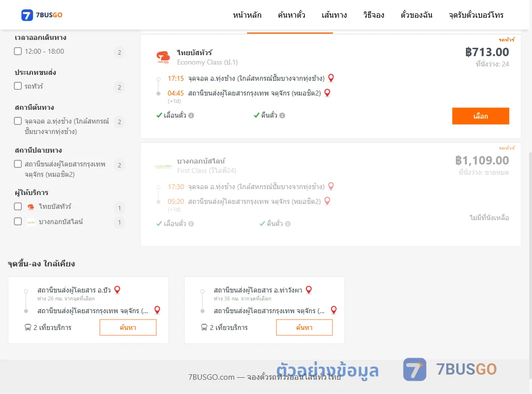Viewport: 532px width, 394px height.
Task: Click ห่าง 36 กม. distance text
Action: pos(242,298)
